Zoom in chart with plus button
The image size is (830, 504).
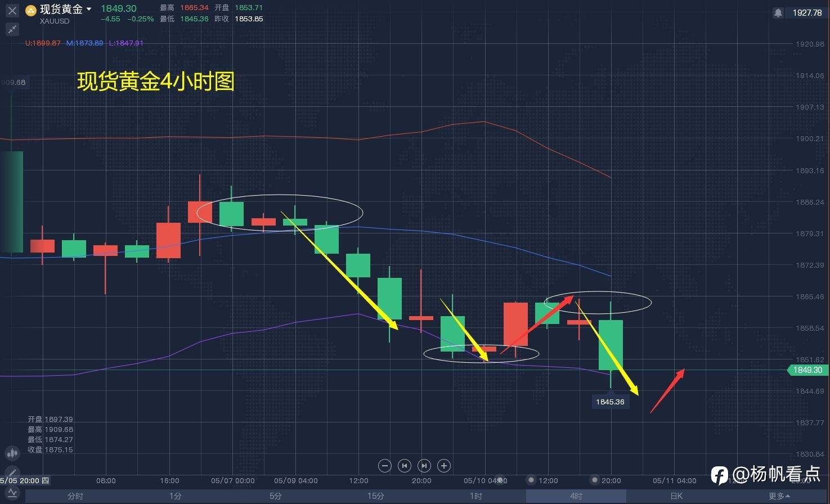444,466
